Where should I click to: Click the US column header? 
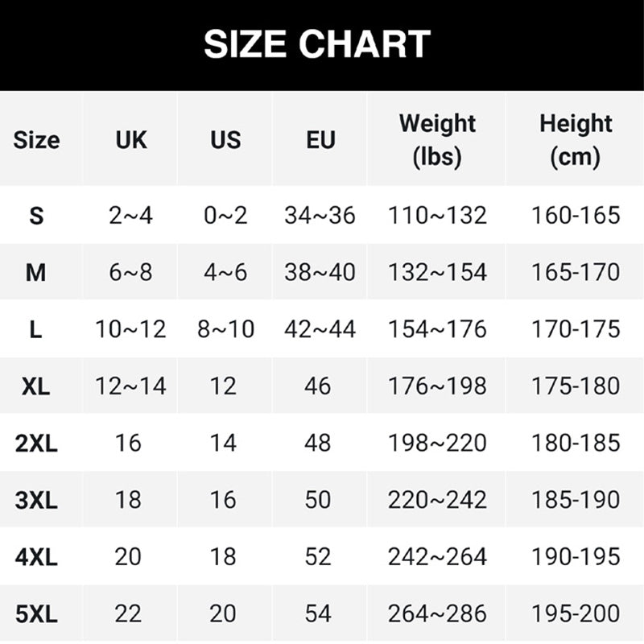[225, 140]
